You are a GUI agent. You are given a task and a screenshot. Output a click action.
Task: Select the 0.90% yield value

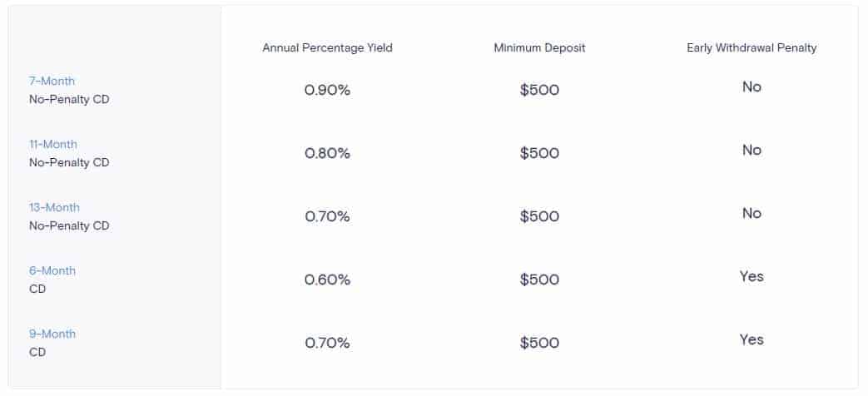click(327, 90)
